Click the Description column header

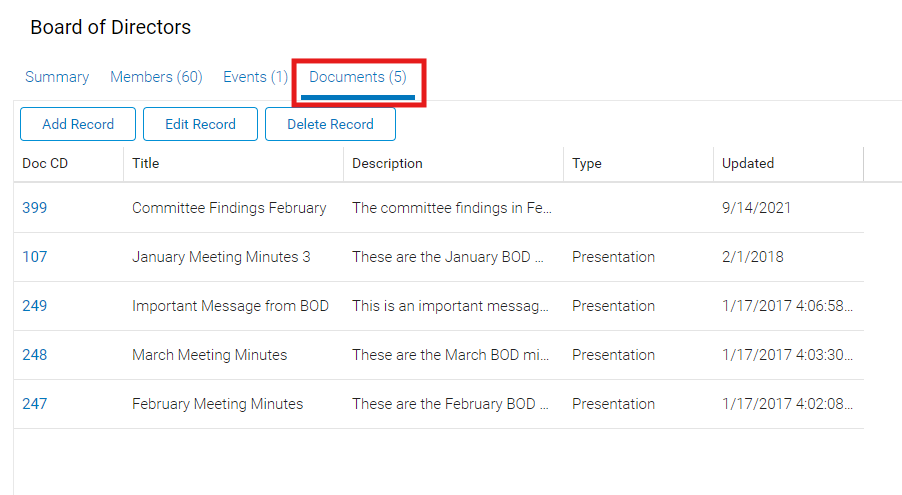click(x=387, y=163)
